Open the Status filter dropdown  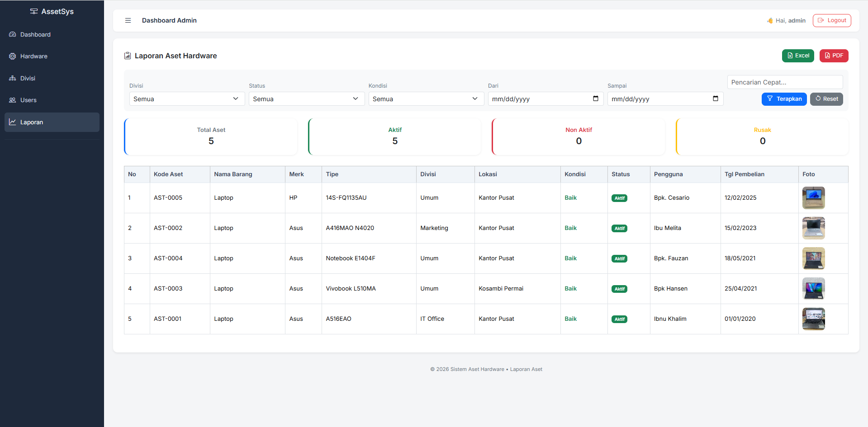tap(306, 99)
